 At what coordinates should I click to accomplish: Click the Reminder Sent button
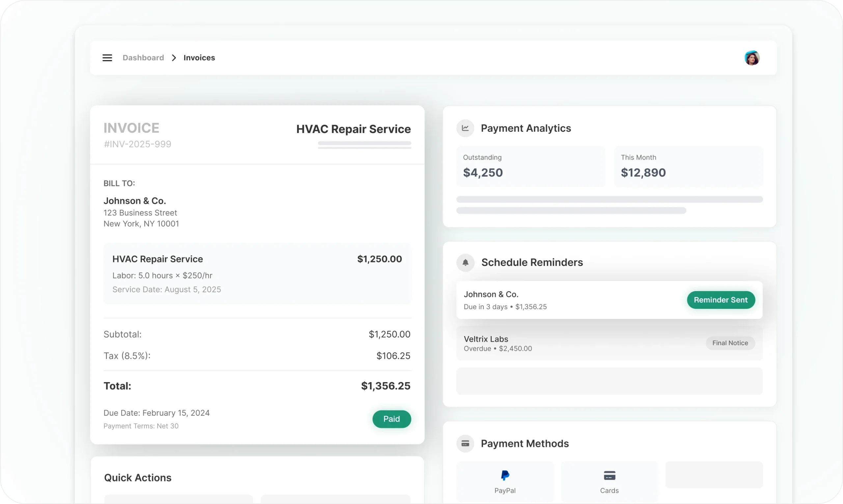coord(721,300)
